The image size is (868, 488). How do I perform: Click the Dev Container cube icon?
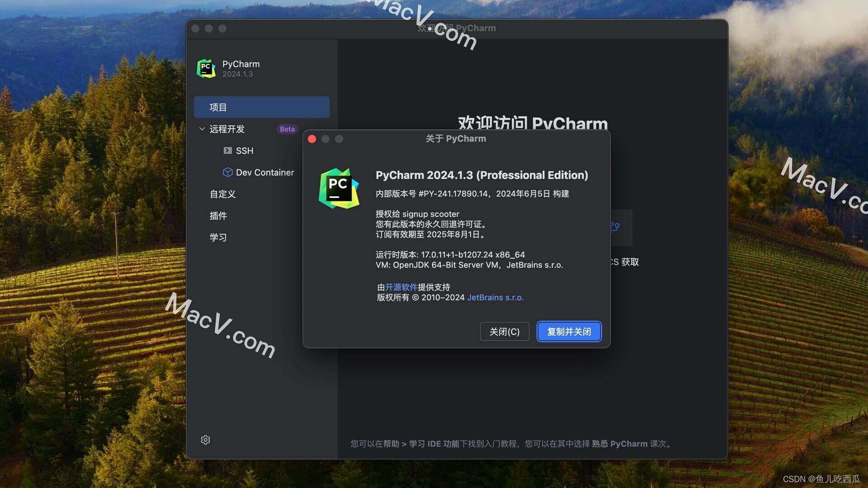pyautogui.click(x=228, y=172)
